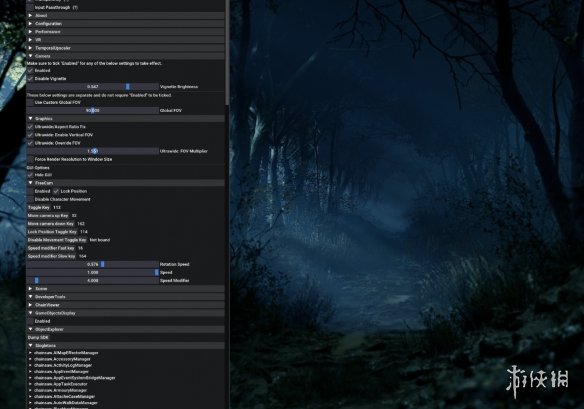Expand chainsaw.ActivityLogManager singleton

point(61,365)
